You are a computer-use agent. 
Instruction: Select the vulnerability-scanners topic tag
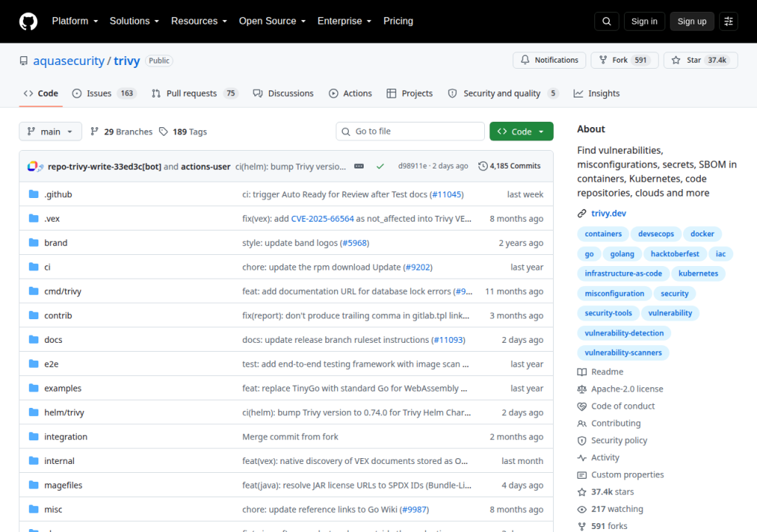click(x=622, y=352)
